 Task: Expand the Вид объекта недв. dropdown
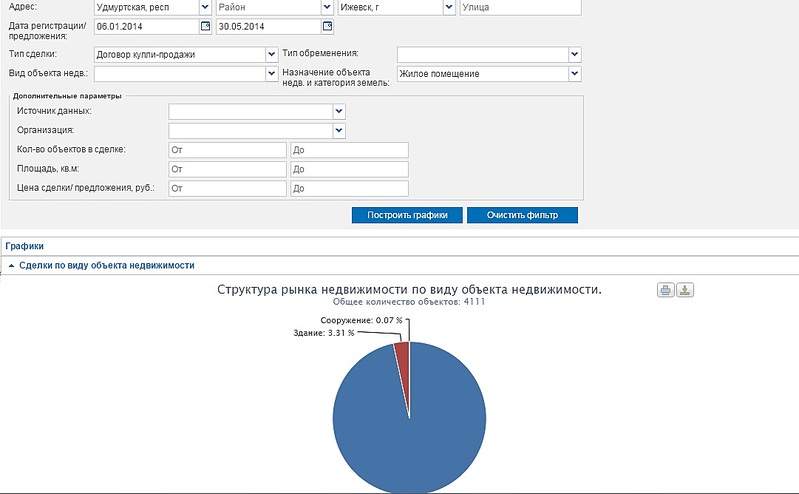272,73
